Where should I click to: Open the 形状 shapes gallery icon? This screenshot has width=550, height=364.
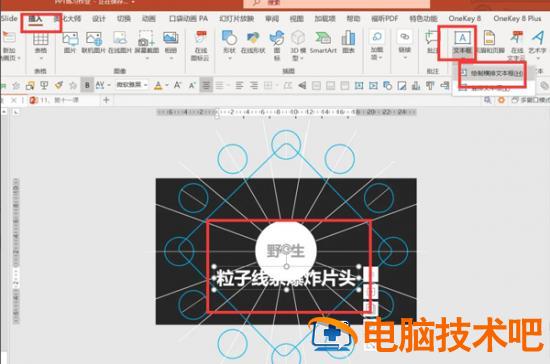[229, 38]
